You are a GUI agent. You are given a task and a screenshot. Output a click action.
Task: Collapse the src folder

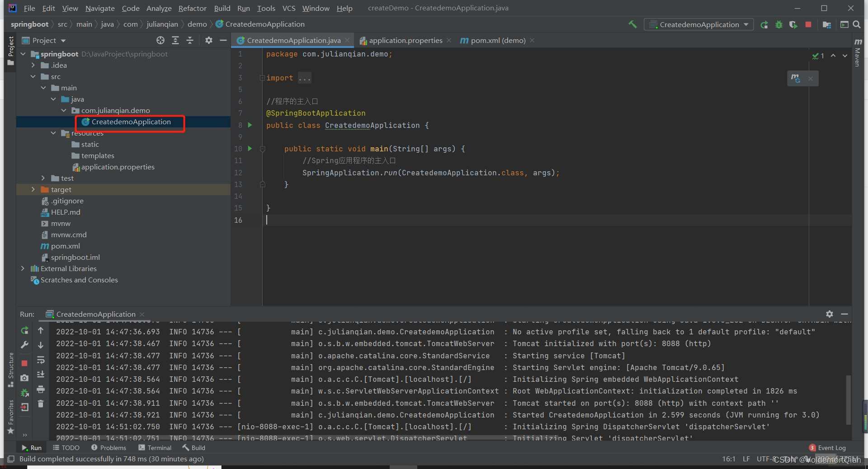(33, 76)
